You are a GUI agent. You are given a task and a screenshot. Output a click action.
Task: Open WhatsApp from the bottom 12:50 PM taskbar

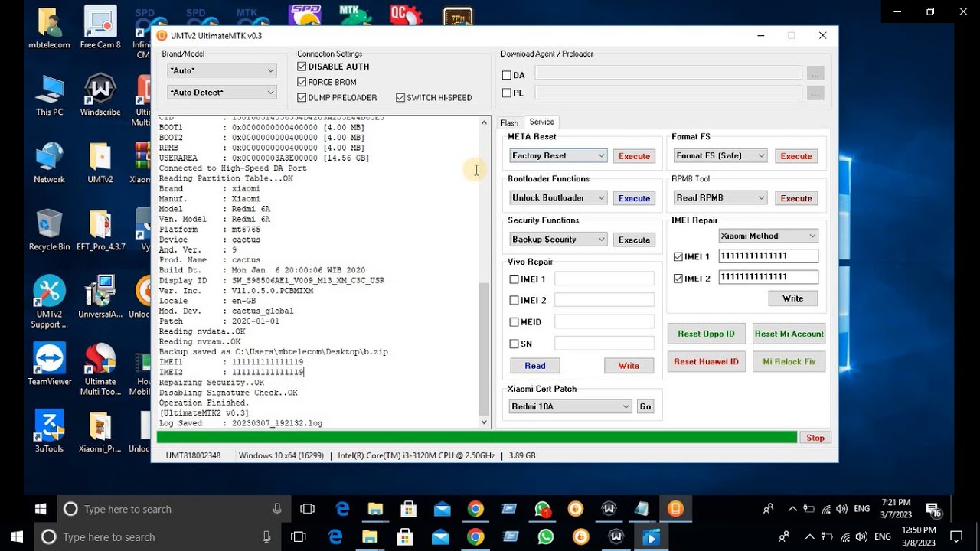click(x=545, y=537)
